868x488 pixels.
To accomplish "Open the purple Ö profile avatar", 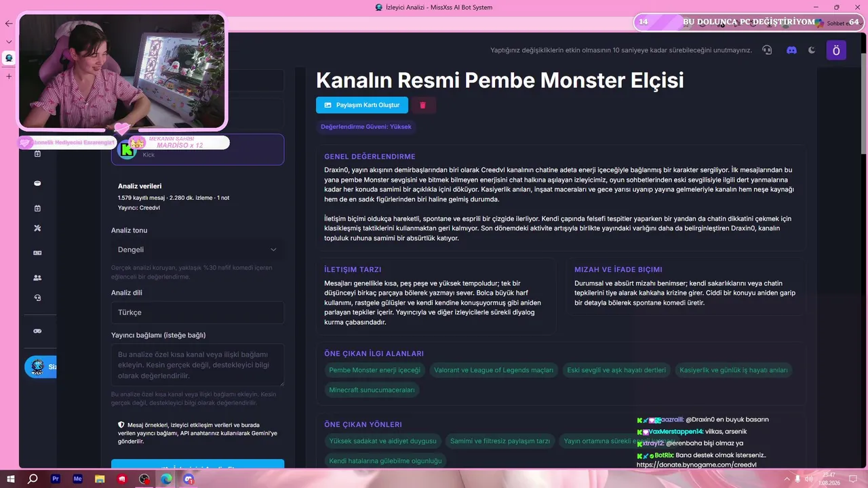I will click(x=836, y=50).
